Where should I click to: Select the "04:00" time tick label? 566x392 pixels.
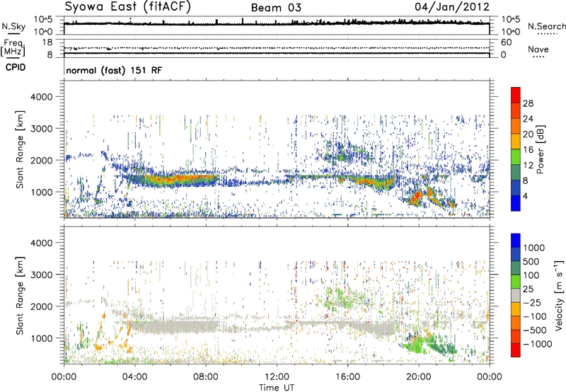[134, 377]
